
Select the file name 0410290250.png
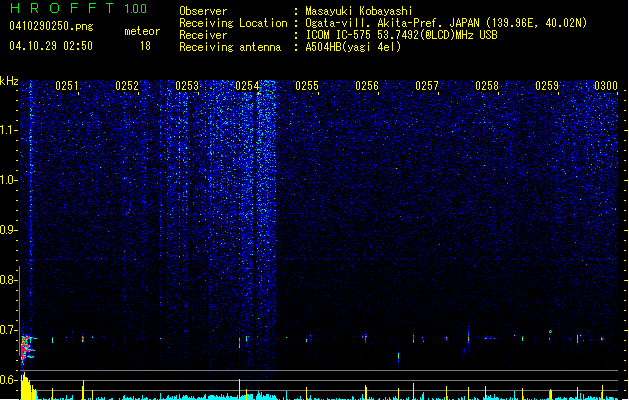coord(51,26)
